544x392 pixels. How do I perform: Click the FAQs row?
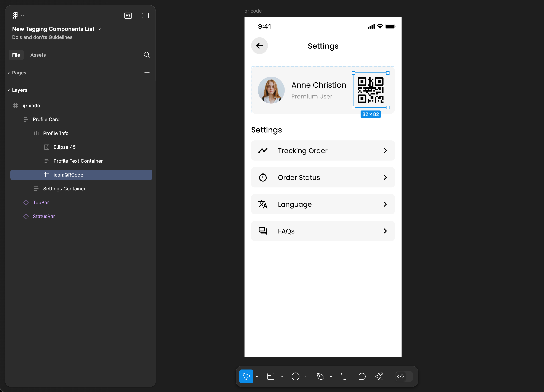pyautogui.click(x=323, y=231)
